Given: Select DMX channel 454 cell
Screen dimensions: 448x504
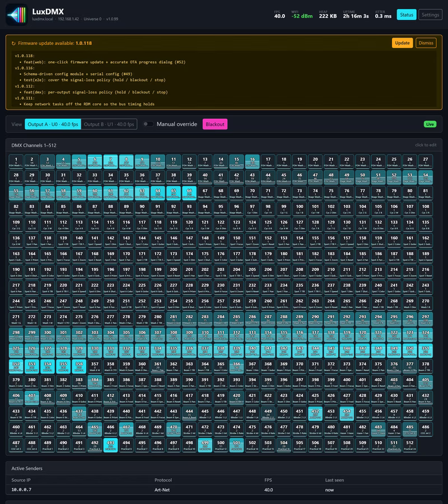Looking at the screenshot, I should [347, 414].
